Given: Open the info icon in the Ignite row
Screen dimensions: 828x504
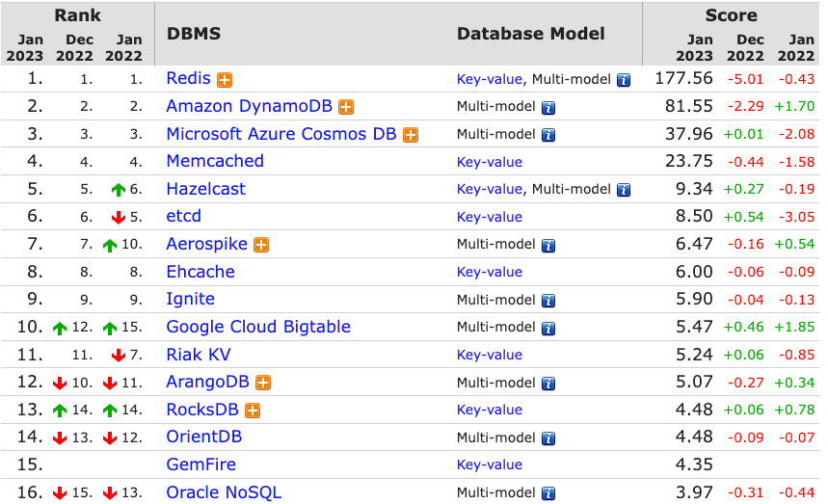Looking at the screenshot, I should tap(548, 301).
